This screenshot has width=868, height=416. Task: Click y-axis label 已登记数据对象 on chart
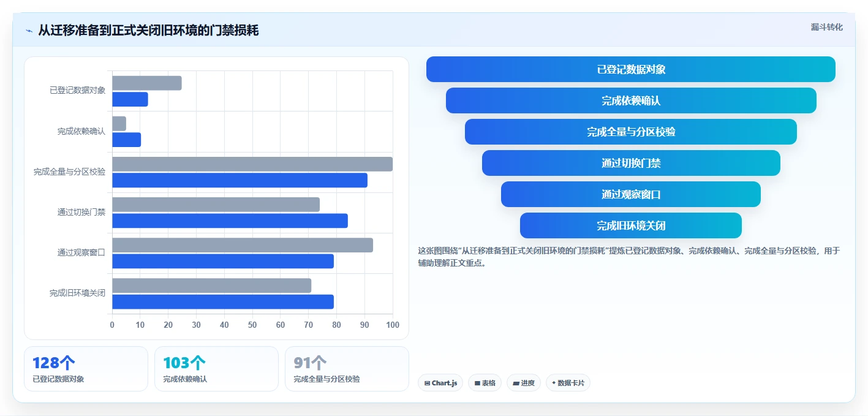77,91
